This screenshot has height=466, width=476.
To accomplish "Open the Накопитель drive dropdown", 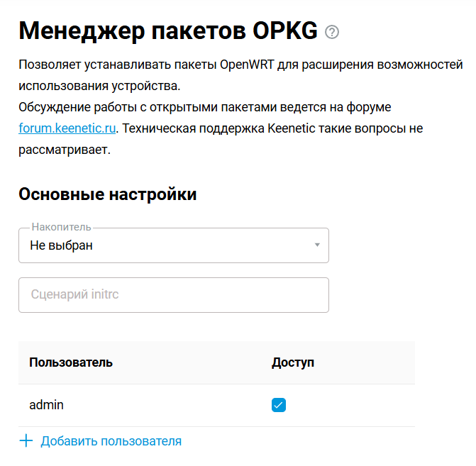I will pos(173,245).
